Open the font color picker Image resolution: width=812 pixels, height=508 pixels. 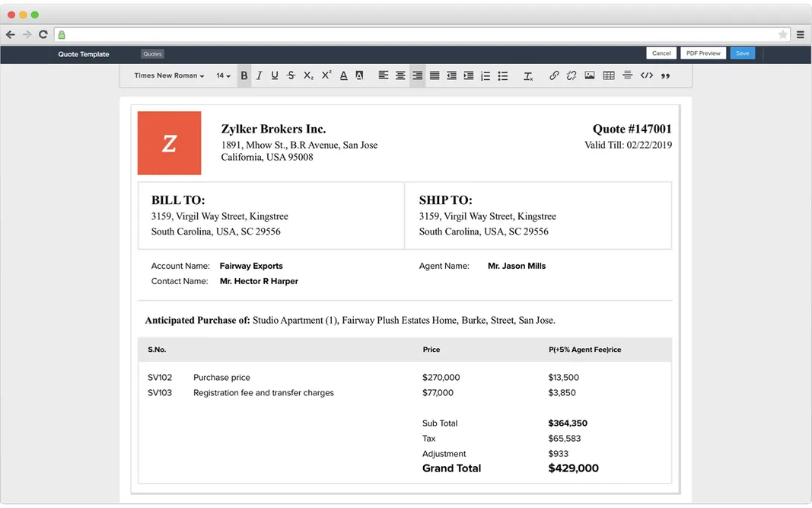click(342, 75)
